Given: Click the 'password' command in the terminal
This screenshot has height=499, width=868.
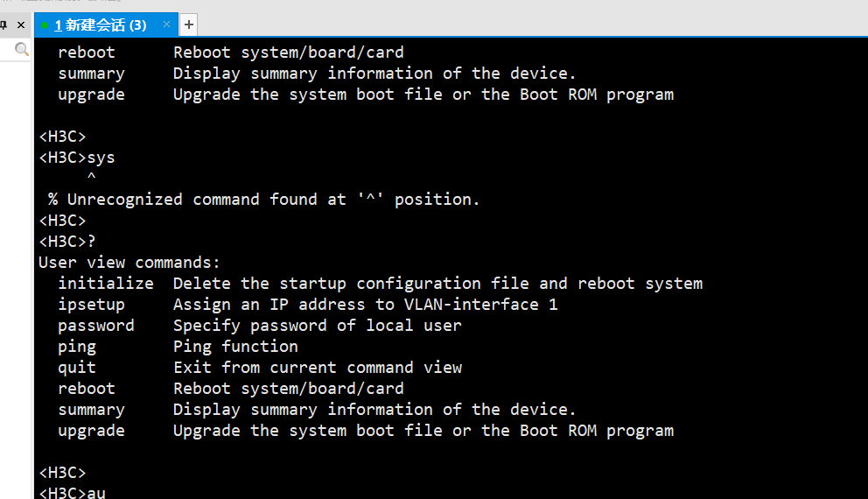Looking at the screenshot, I should tap(96, 326).
